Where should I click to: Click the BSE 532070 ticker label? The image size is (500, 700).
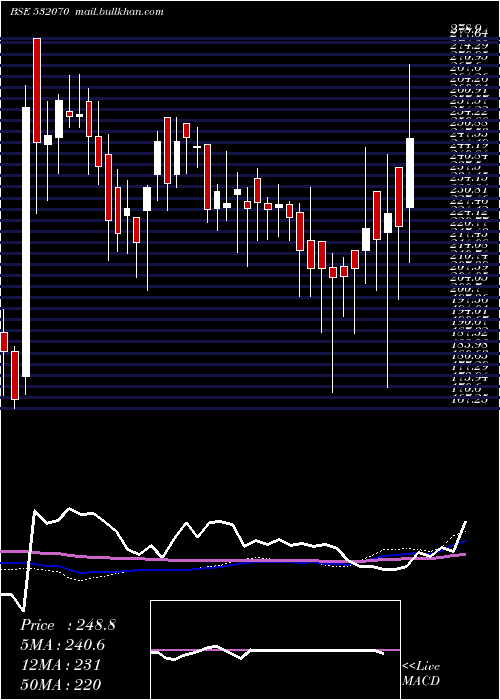(x=40, y=12)
